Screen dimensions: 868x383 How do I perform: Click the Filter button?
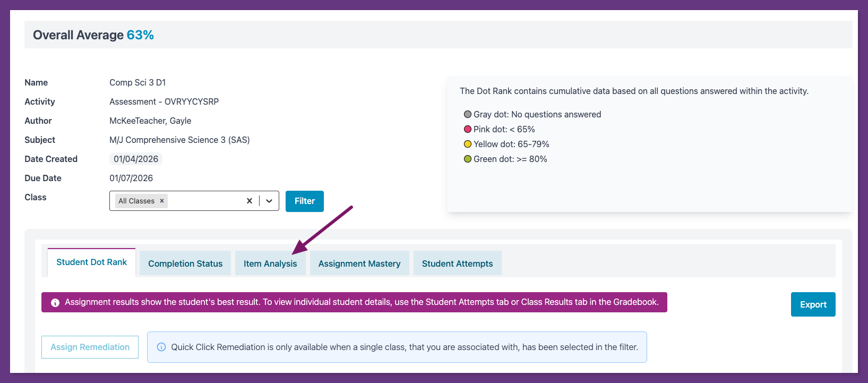pos(305,201)
